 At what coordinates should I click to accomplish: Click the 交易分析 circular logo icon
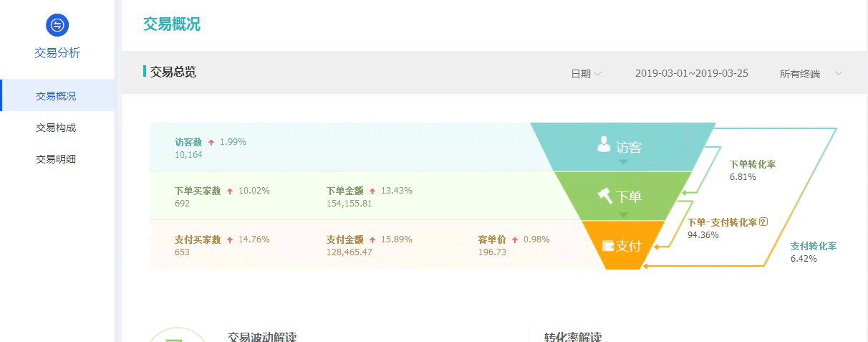(57, 25)
